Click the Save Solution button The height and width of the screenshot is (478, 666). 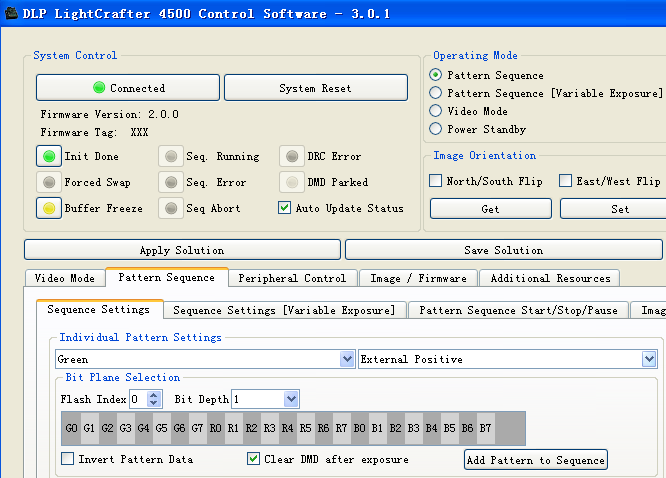(x=504, y=250)
